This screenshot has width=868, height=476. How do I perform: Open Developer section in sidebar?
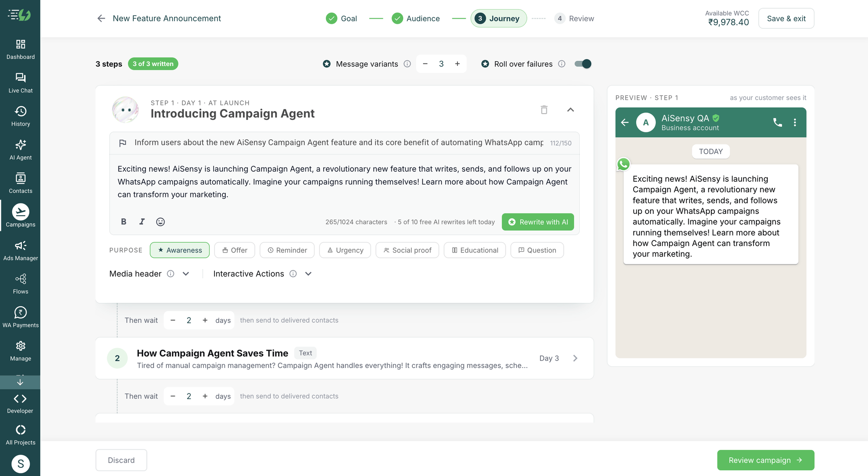click(x=20, y=404)
